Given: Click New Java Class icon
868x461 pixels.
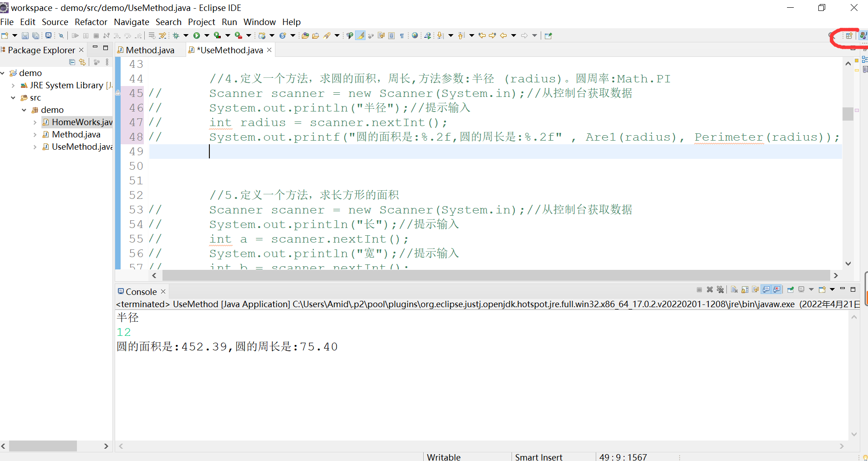Looking at the screenshot, I should coord(283,35).
